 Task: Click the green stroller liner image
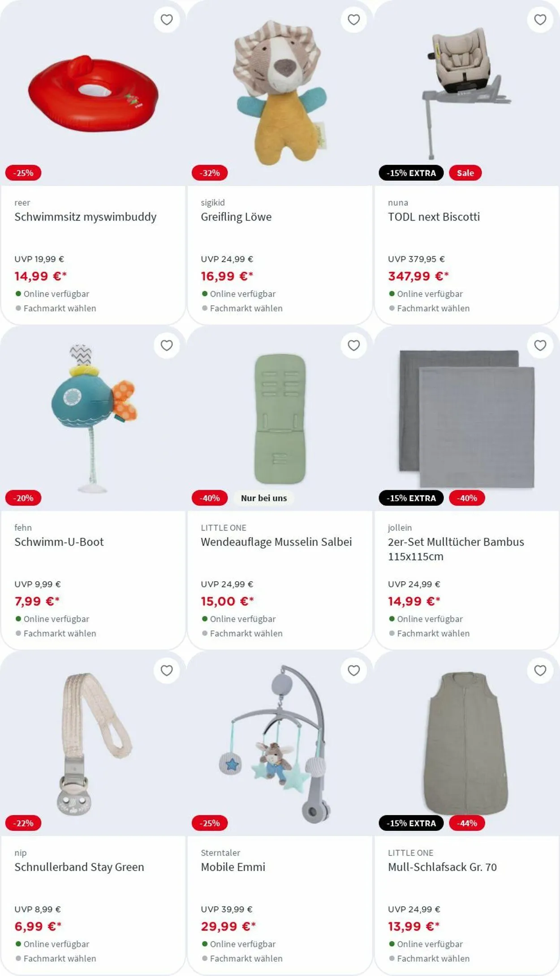[280, 419]
